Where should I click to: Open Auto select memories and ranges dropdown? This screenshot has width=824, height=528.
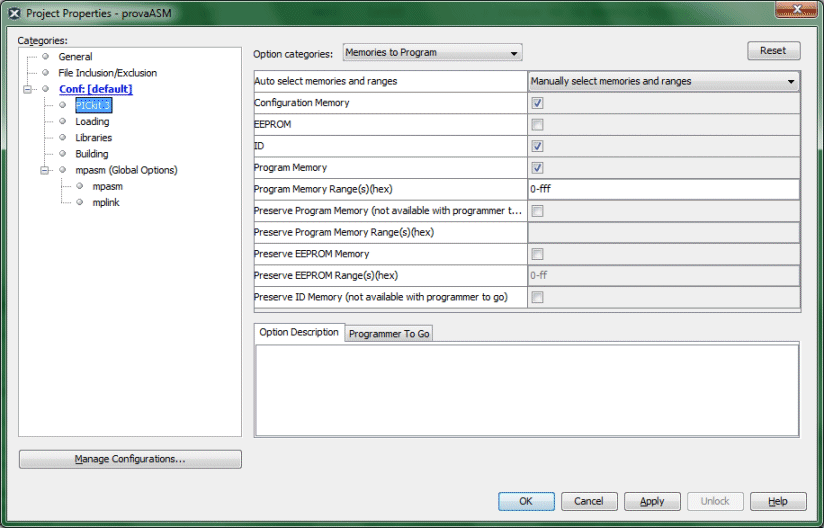click(663, 81)
